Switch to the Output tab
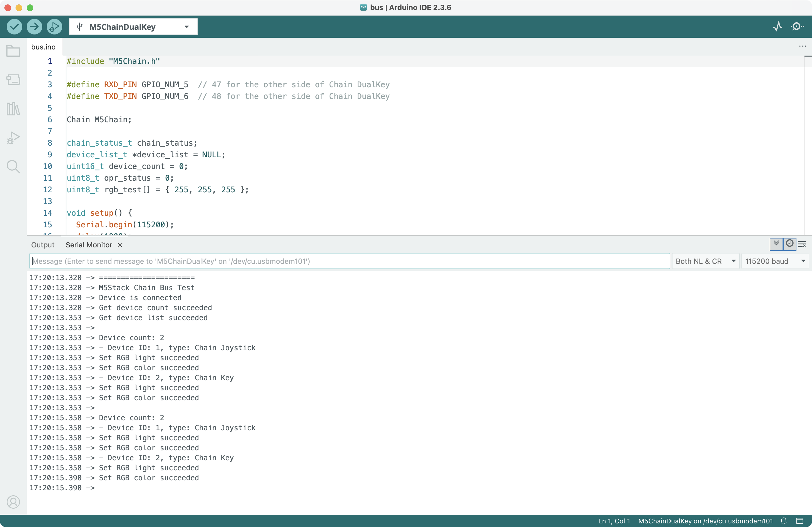The width and height of the screenshot is (812, 527). [x=43, y=245]
